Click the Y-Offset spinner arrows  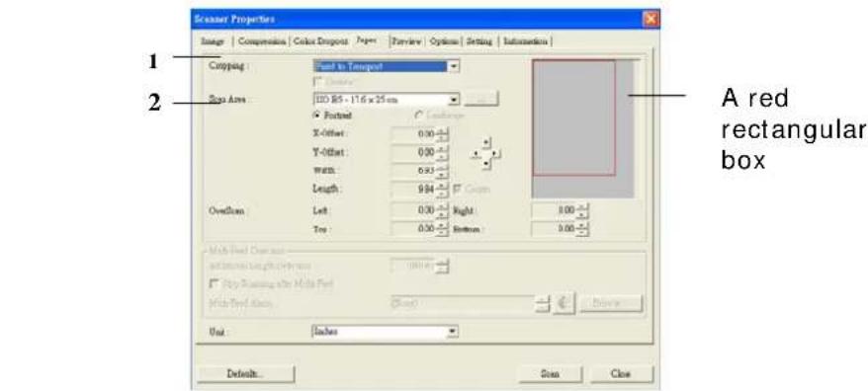[x=442, y=153]
